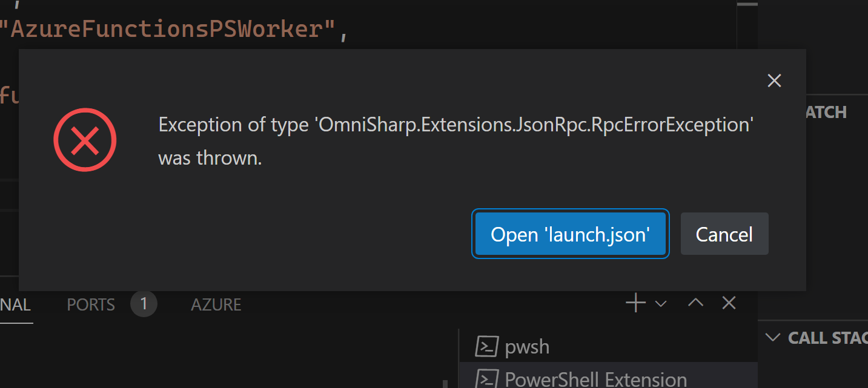Switch to the PORTS tab

click(90, 304)
